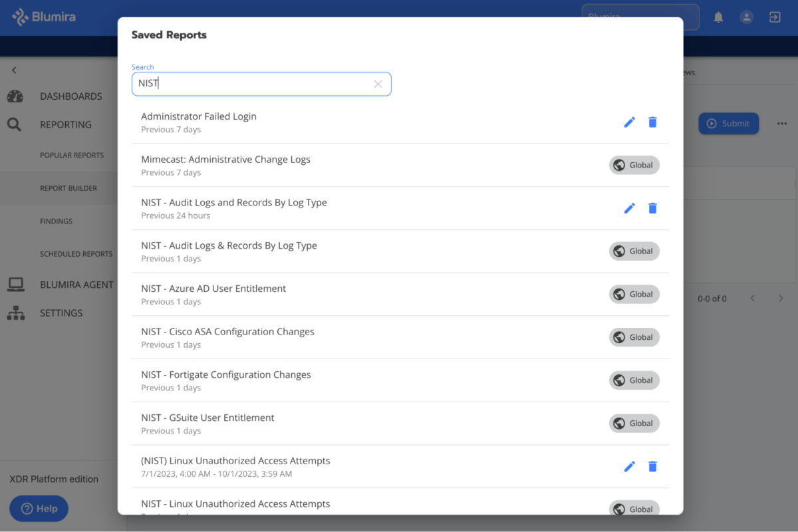Click the Blumira logo
Viewport: 798px width, 532px height.
43,17
